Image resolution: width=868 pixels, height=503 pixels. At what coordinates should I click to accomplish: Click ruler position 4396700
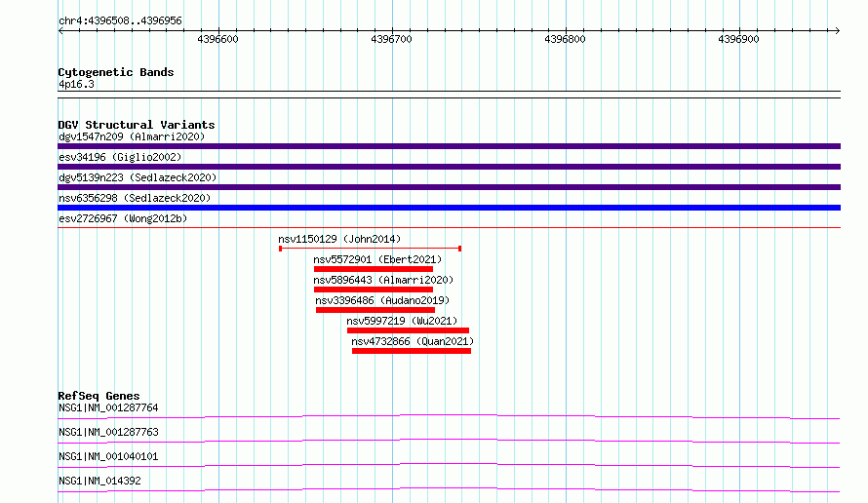pyautogui.click(x=391, y=39)
